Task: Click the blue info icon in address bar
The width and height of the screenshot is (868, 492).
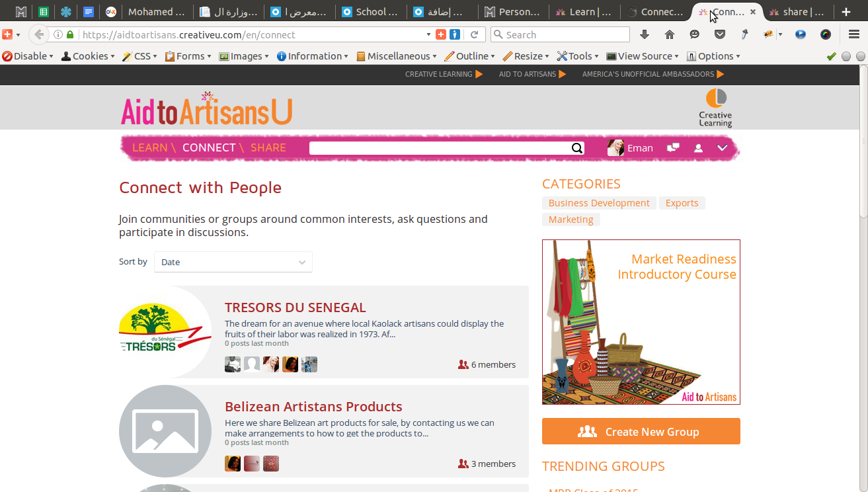Action: pyautogui.click(x=455, y=34)
